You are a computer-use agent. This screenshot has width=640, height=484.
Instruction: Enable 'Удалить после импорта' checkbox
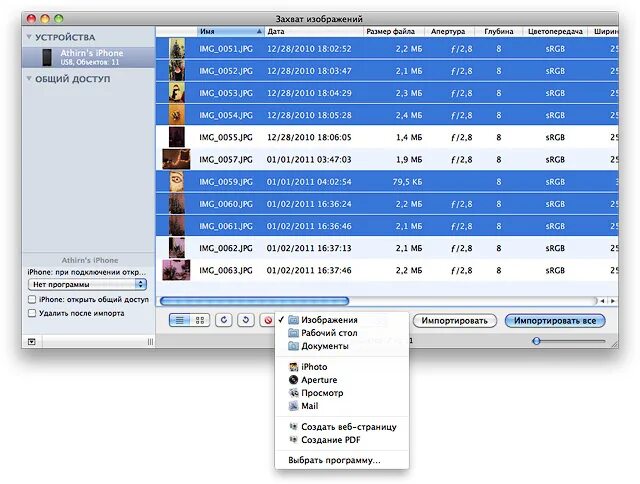[32, 313]
